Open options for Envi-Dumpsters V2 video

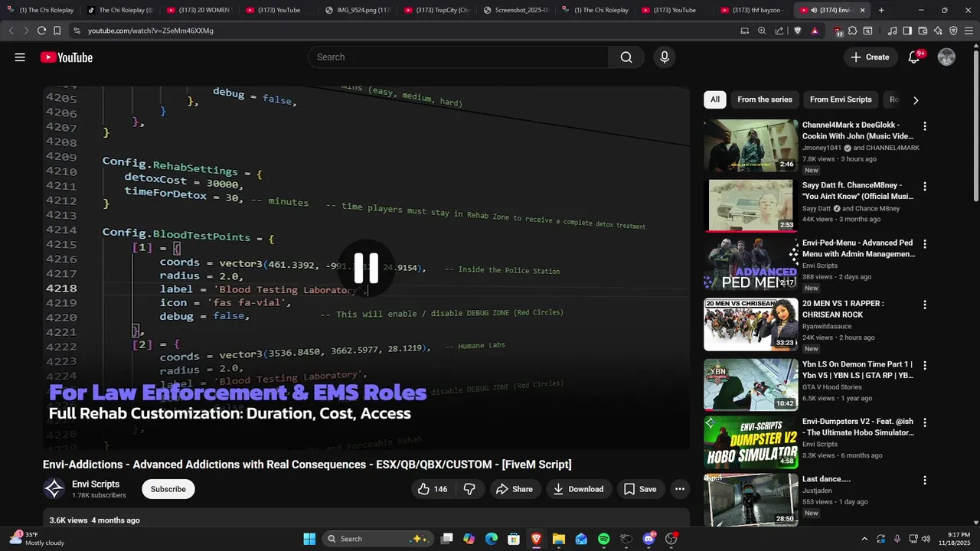point(924,422)
